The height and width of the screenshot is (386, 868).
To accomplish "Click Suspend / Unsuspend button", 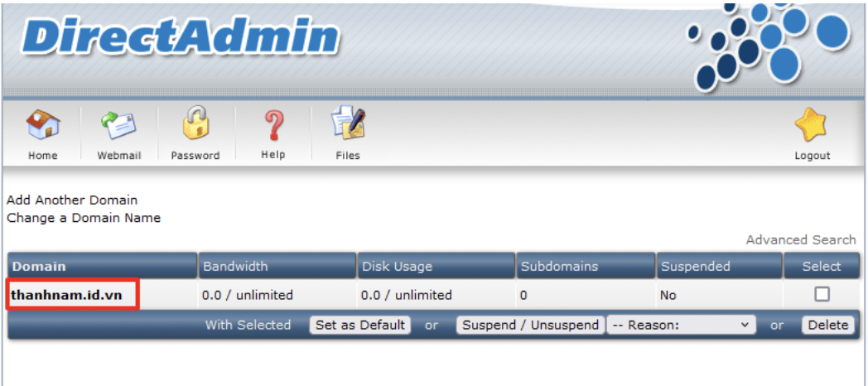I will tap(530, 325).
